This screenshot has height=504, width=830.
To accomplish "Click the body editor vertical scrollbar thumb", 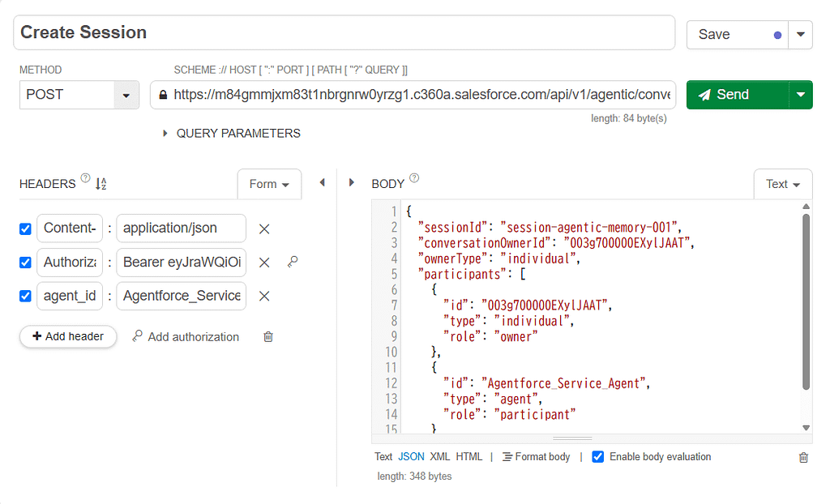I will (x=806, y=301).
